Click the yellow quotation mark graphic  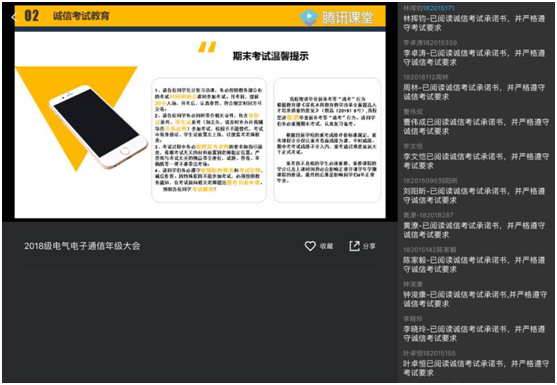point(207,47)
